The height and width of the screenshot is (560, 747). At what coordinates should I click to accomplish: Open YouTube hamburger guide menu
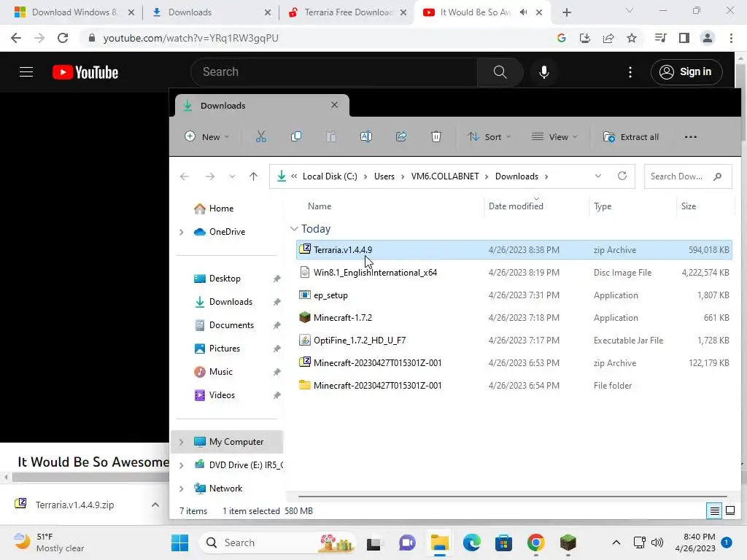pyautogui.click(x=26, y=72)
